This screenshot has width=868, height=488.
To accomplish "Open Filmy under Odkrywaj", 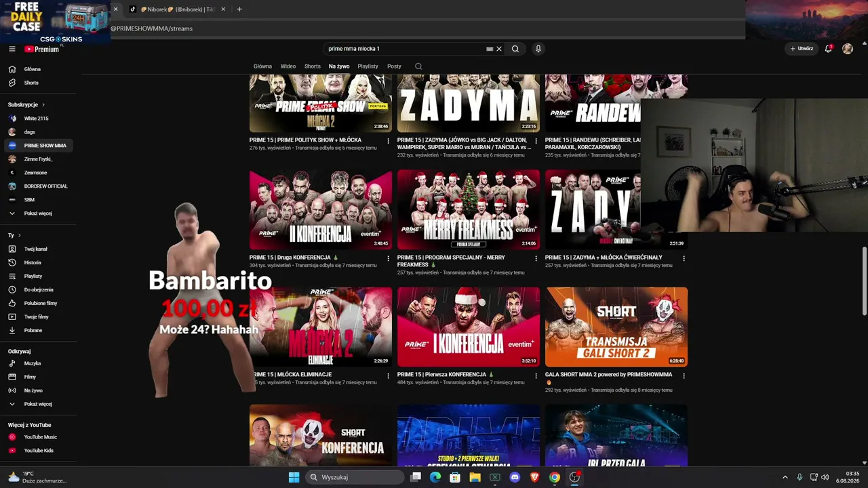I will (30, 377).
